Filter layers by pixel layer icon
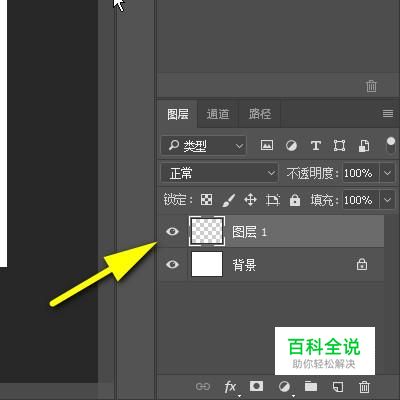 (267, 145)
